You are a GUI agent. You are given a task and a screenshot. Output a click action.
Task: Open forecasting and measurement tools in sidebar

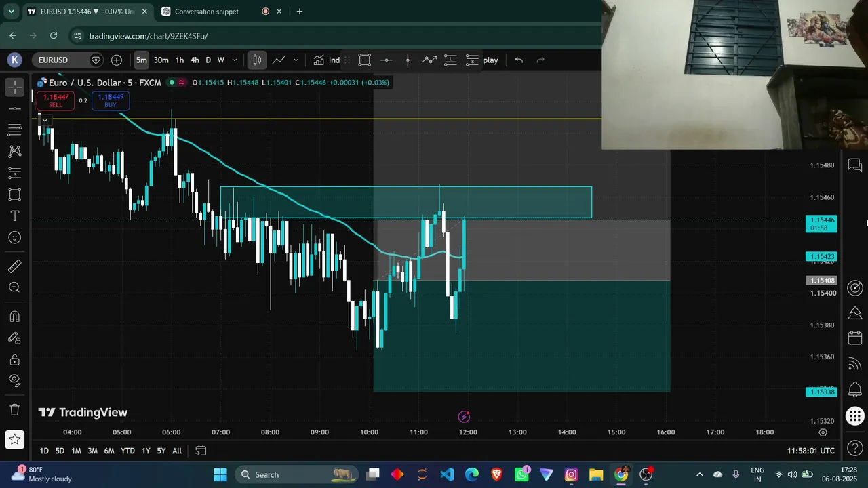pos(14,174)
